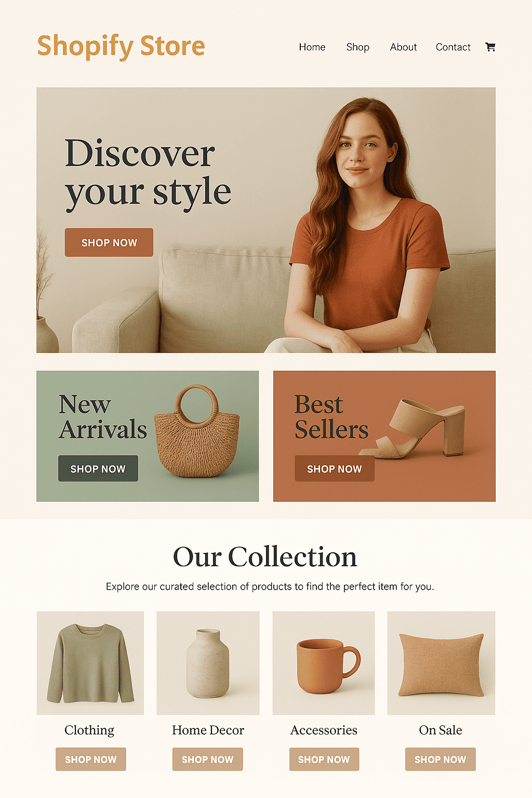Click SHOP NOW under Clothing
The height and width of the screenshot is (798, 532).
[91, 759]
